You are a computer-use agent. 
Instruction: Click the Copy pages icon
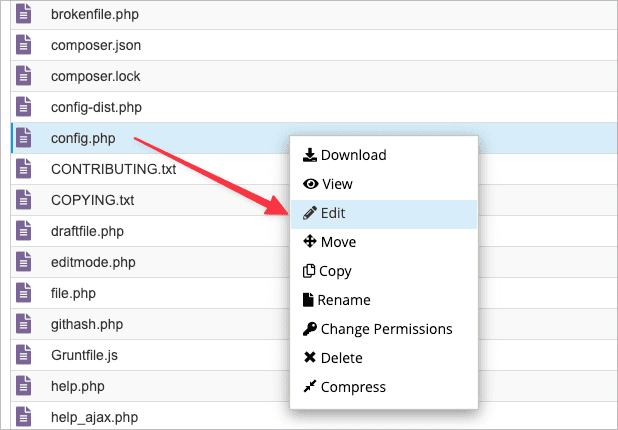point(310,271)
